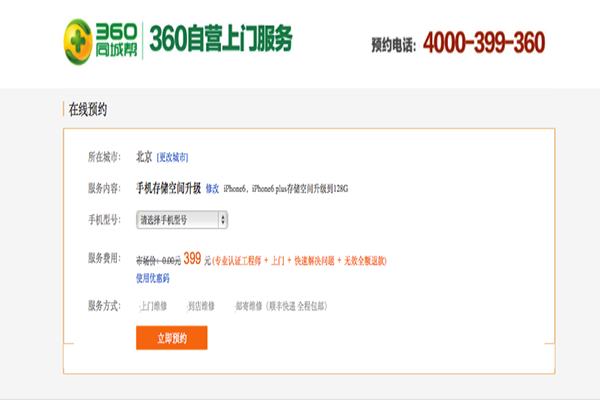Select the 上门维修 service option
Screen dimensions: 600x400
tap(153, 306)
